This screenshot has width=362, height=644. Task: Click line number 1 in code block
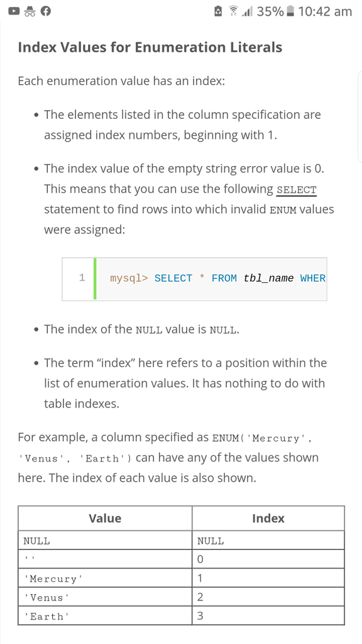click(x=82, y=278)
